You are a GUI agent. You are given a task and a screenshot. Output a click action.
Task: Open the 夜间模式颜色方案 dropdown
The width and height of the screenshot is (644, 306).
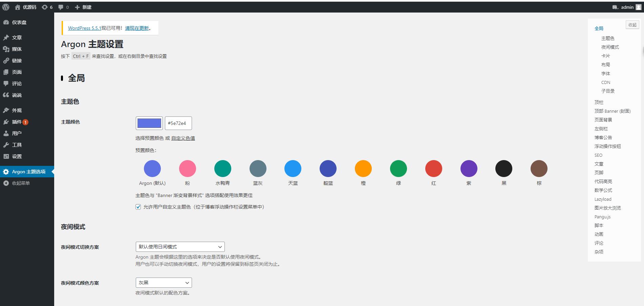click(164, 283)
